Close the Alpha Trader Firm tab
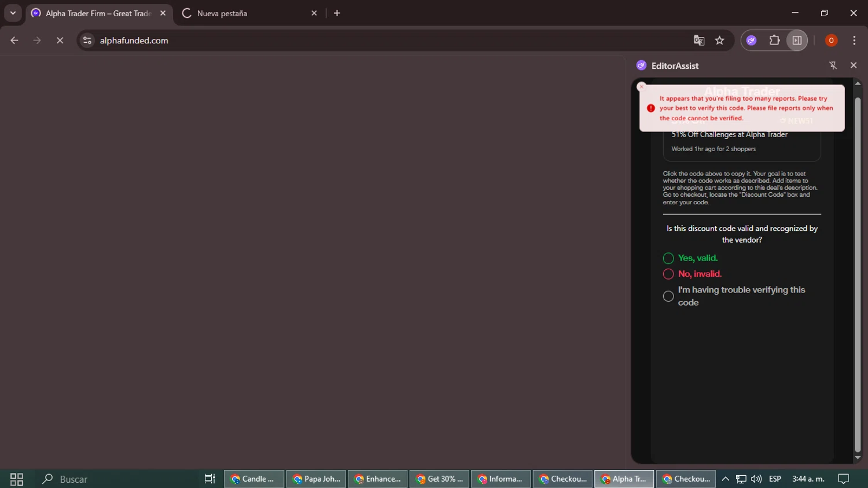 point(163,13)
